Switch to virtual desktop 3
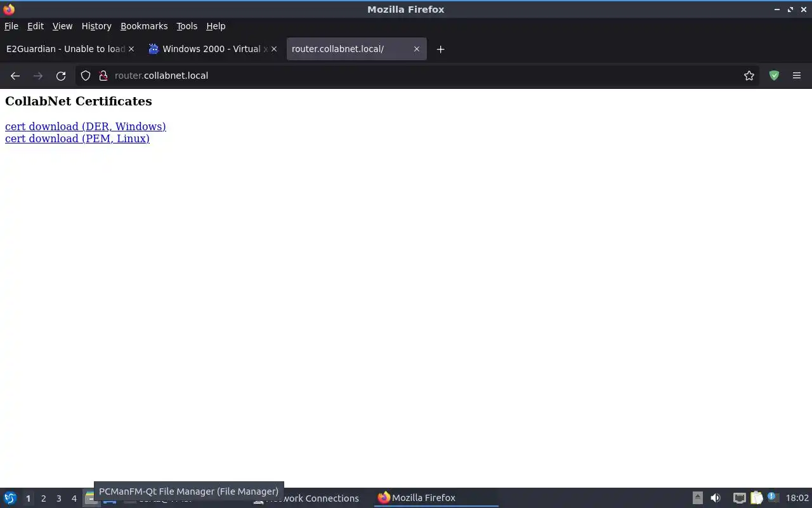812x508 pixels. [x=58, y=498]
